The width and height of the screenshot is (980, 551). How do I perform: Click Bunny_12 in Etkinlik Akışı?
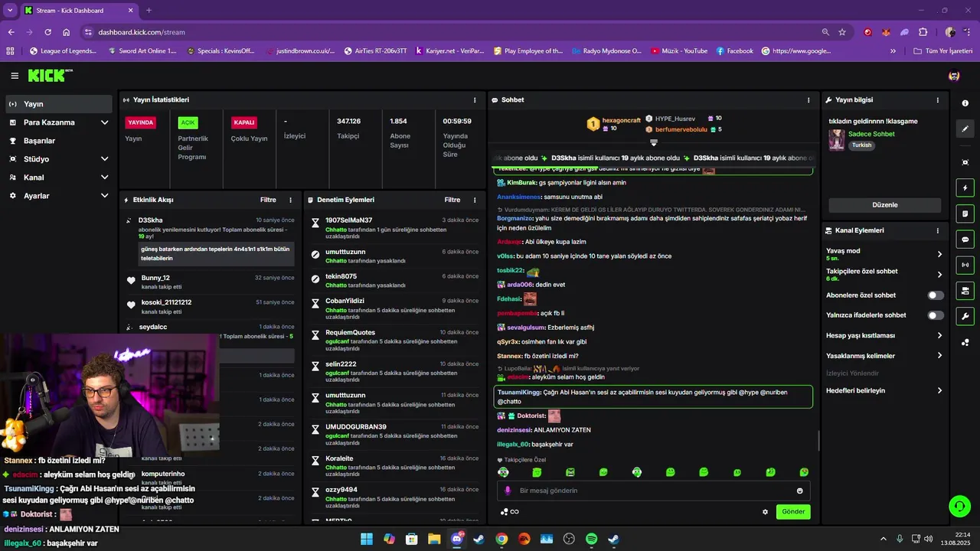(155, 278)
